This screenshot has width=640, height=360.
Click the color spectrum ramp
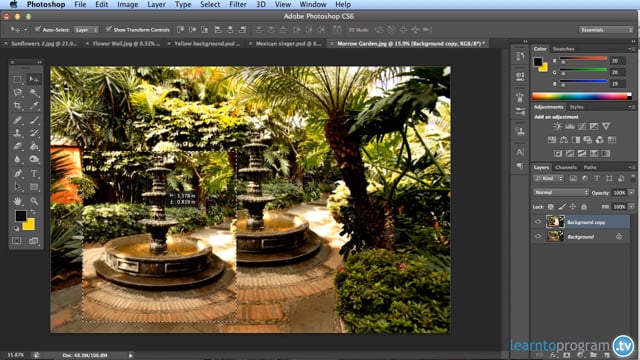(x=582, y=96)
